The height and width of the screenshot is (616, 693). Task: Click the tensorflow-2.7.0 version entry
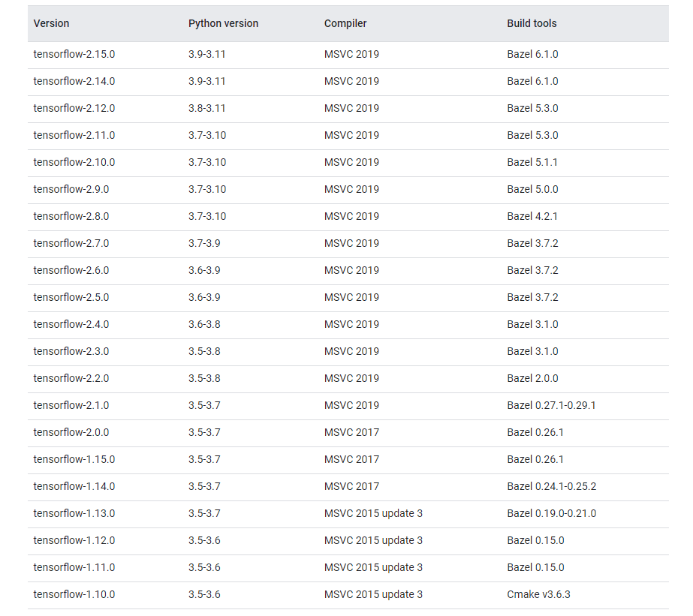click(x=71, y=243)
